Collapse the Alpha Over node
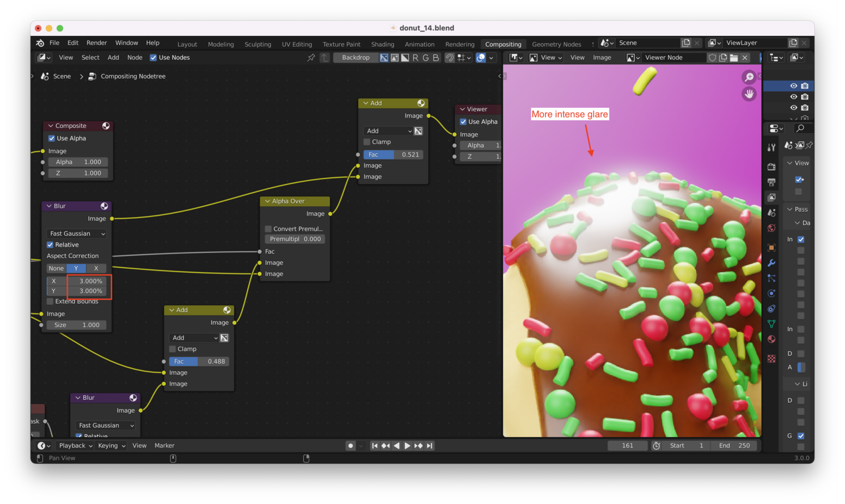 (268, 201)
